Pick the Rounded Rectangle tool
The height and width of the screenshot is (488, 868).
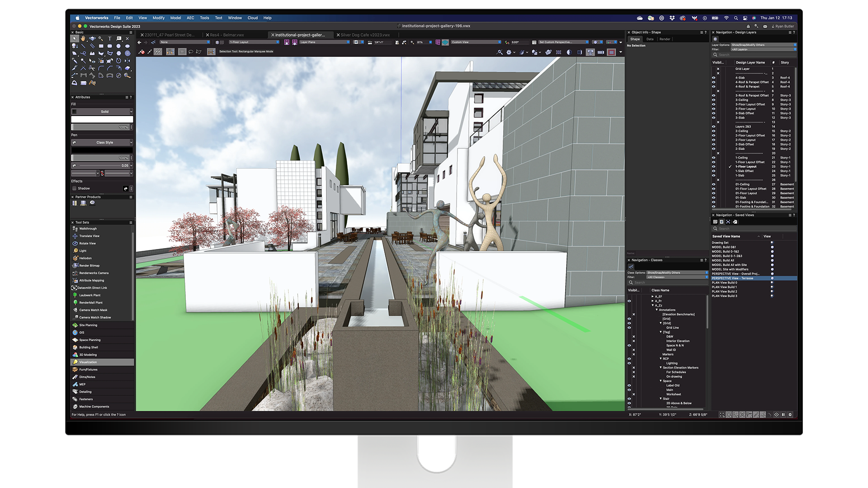pyautogui.click(x=110, y=46)
